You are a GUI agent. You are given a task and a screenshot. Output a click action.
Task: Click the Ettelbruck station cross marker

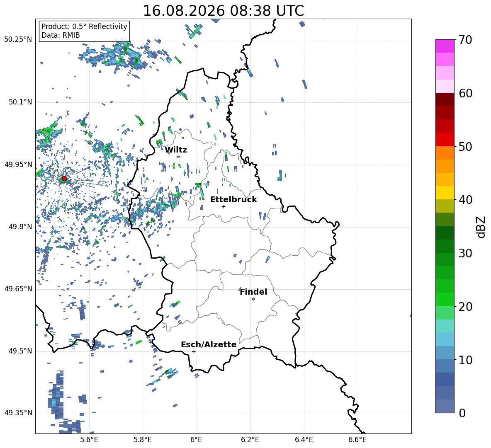(224, 206)
